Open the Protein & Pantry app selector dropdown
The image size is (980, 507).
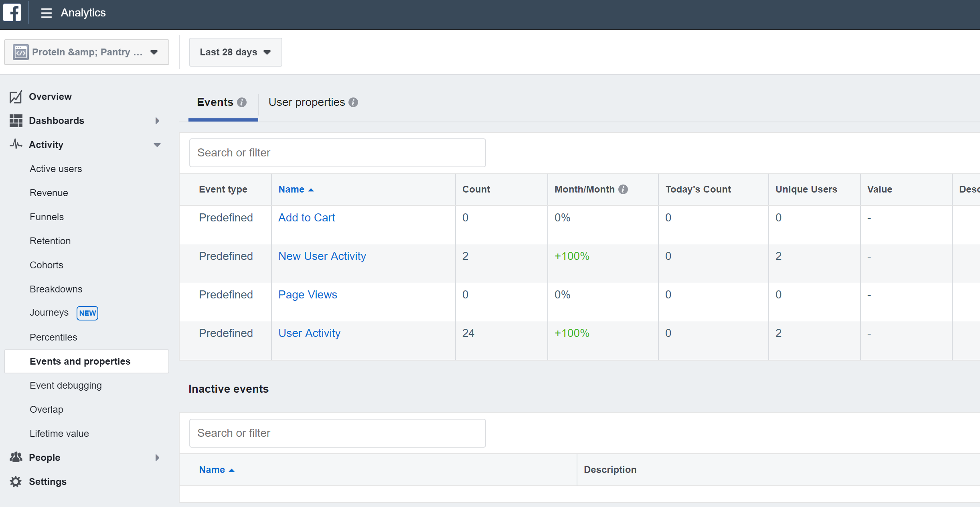click(x=86, y=52)
